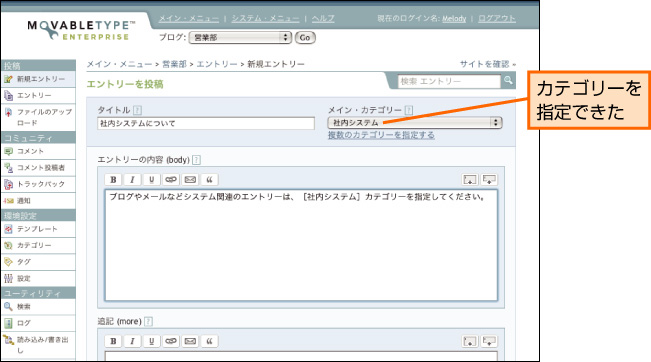Open 新規エントリー in the sidebar
The height and width of the screenshot is (362, 651).
tap(38, 79)
